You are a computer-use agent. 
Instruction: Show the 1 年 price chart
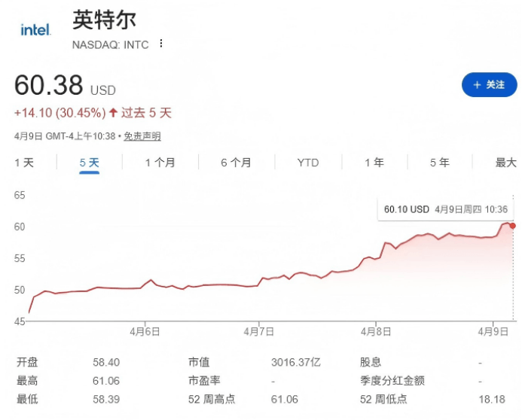coord(374,163)
